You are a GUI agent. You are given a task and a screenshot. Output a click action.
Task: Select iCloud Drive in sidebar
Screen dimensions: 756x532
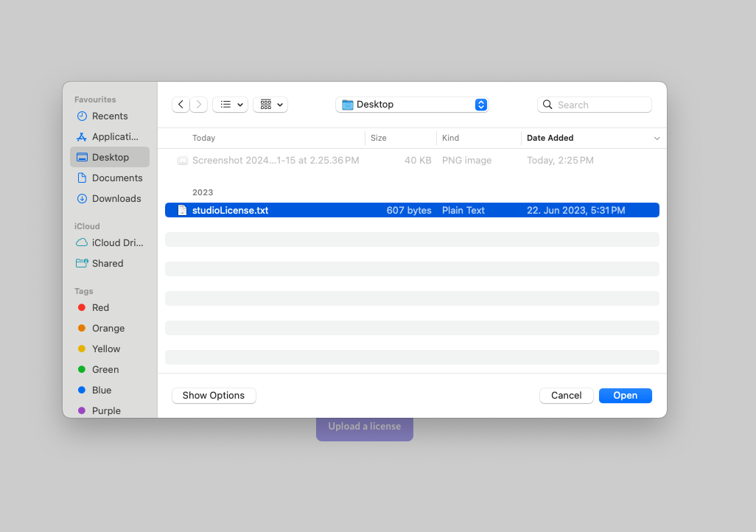(117, 242)
